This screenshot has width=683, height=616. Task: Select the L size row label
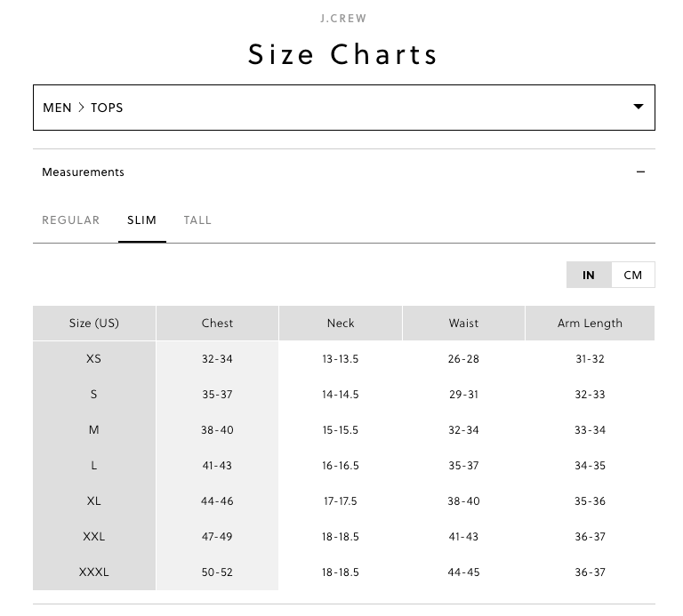pos(93,466)
